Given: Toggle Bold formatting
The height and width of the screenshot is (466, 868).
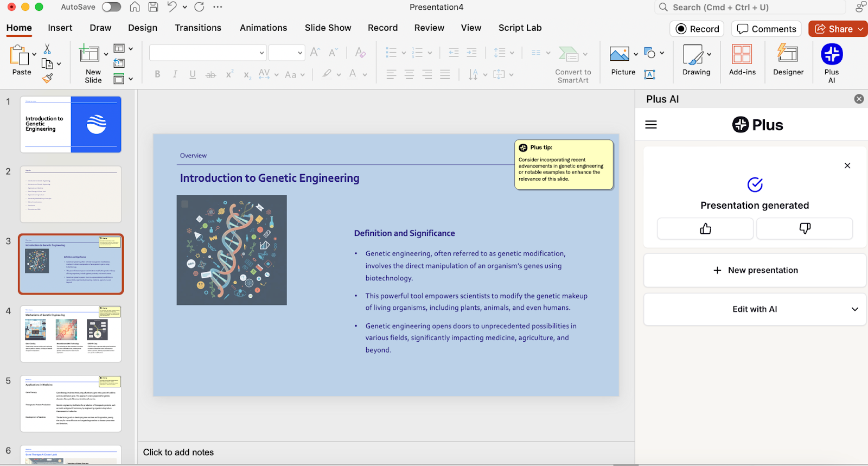Looking at the screenshot, I should pyautogui.click(x=157, y=74).
